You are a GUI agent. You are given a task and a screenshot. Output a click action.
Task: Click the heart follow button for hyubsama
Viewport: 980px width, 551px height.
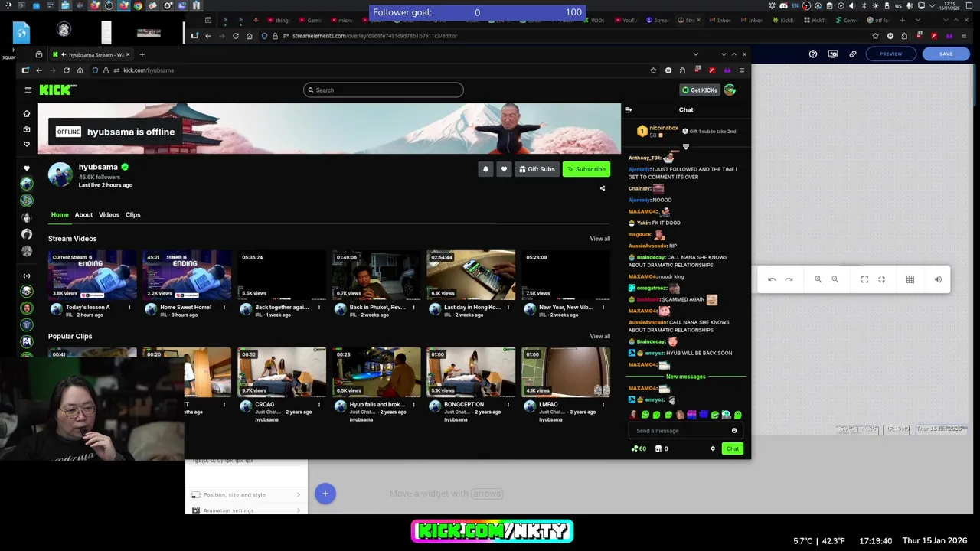click(x=504, y=169)
